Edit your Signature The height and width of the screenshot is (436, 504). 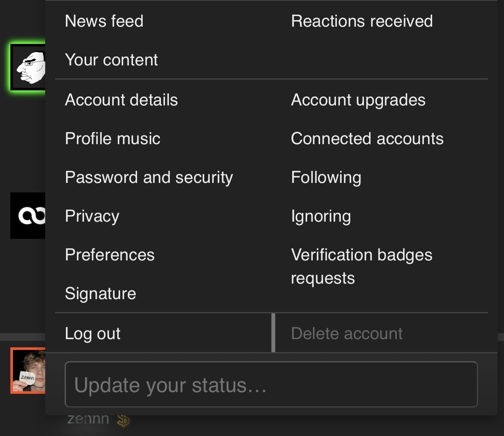(100, 294)
